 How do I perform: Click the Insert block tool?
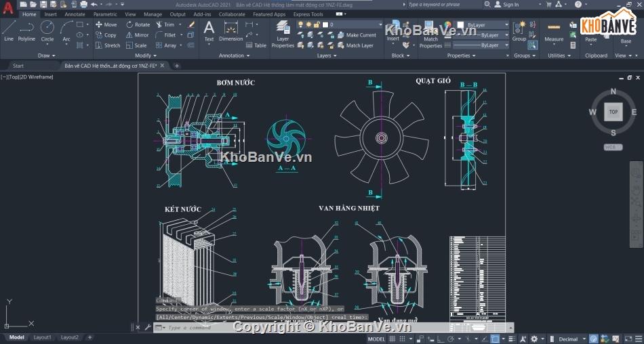(393, 31)
